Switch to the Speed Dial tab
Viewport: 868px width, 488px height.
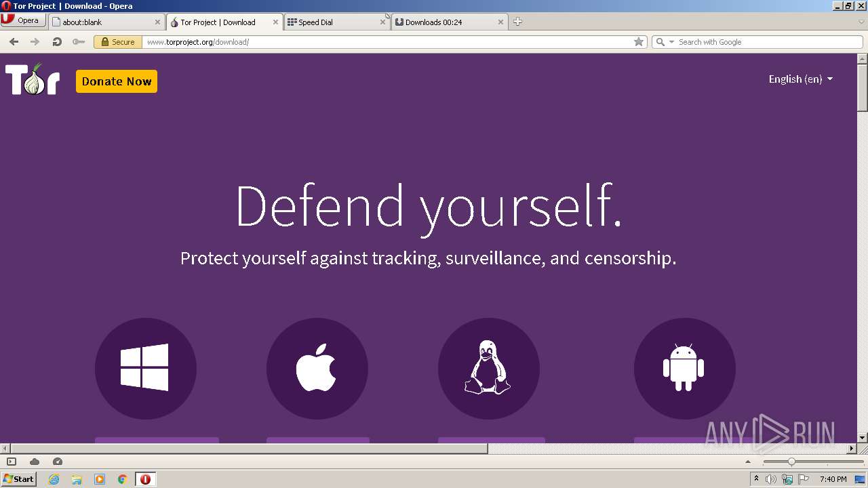336,22
